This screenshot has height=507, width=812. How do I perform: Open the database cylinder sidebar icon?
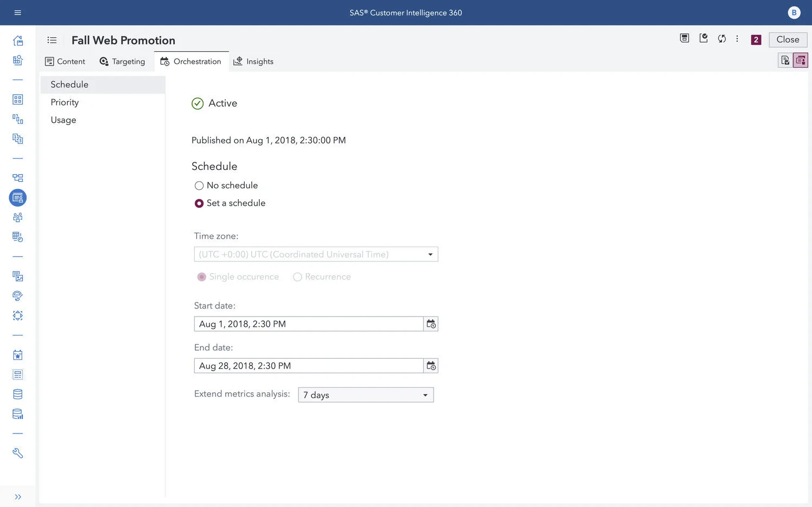click(18, 394)
